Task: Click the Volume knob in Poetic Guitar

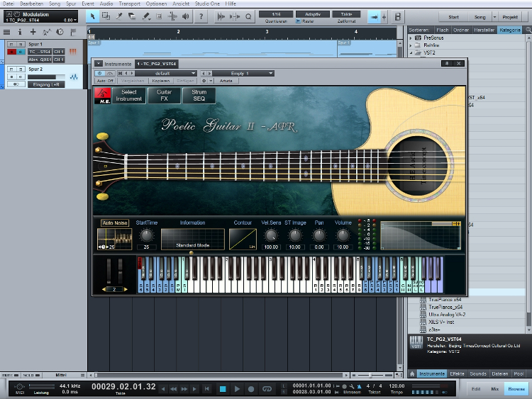Action: pos(343,235)
